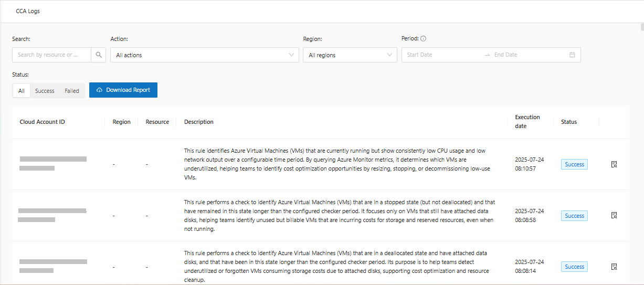Image resolution: width=644 pixels, height=285 pixels.
Task: View log details for 08:08:58 execution
Action: tap(614, 215)
